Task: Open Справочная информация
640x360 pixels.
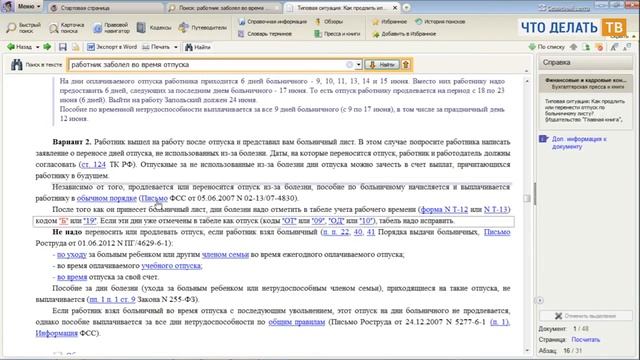Action: [x=272, y=22]
